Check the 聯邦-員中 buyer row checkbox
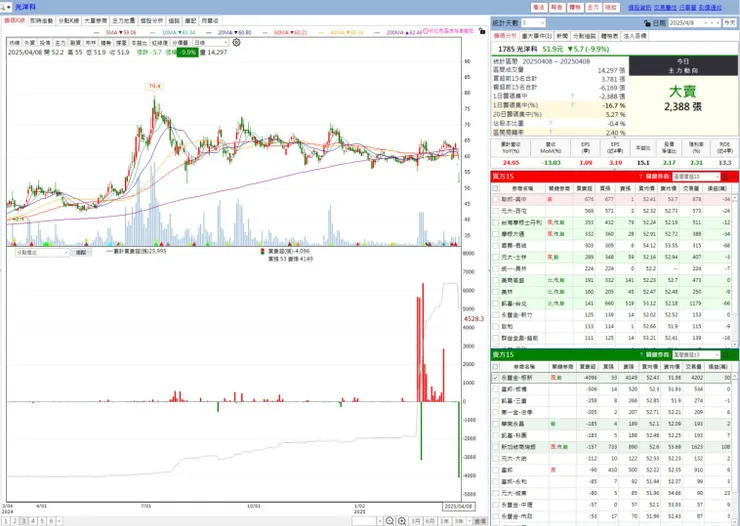The width and height of the screenshot is (740, 526). 495,200
